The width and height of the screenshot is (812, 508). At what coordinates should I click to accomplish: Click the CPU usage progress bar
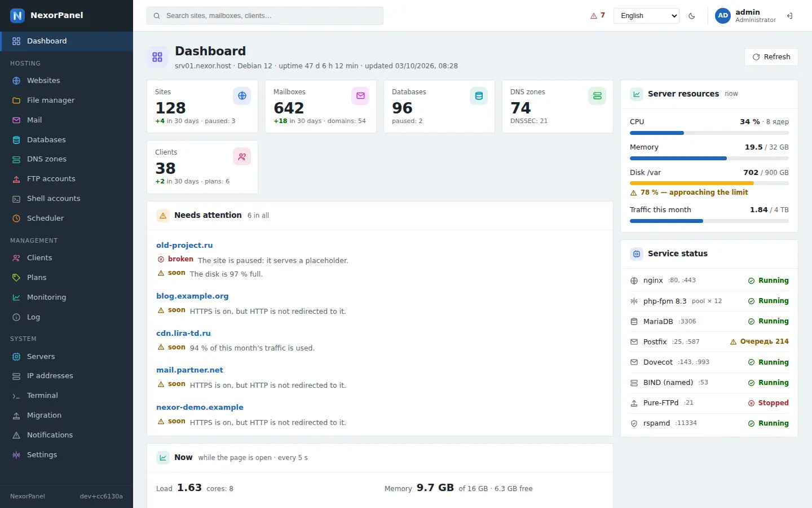tap(709, 133)
